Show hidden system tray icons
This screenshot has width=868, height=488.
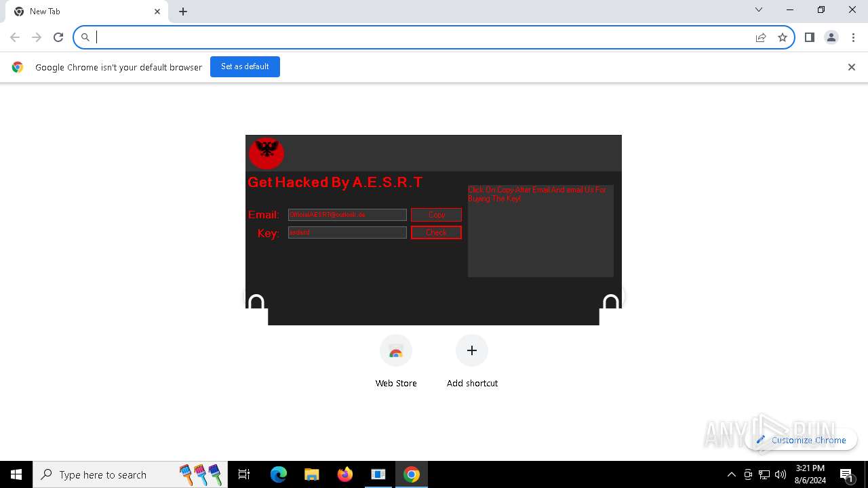coord(731,474)
